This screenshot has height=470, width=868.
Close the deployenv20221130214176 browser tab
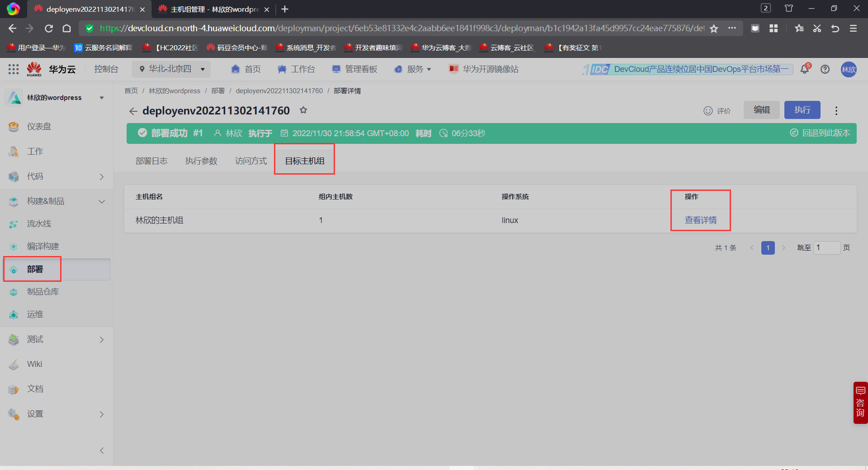coord(142,9)
